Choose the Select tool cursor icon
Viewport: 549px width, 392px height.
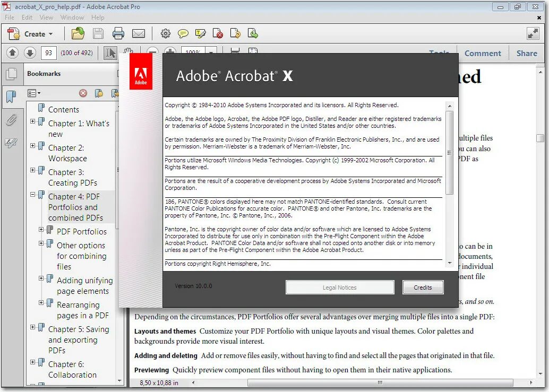pyautogui.click(x=110, y=53)
